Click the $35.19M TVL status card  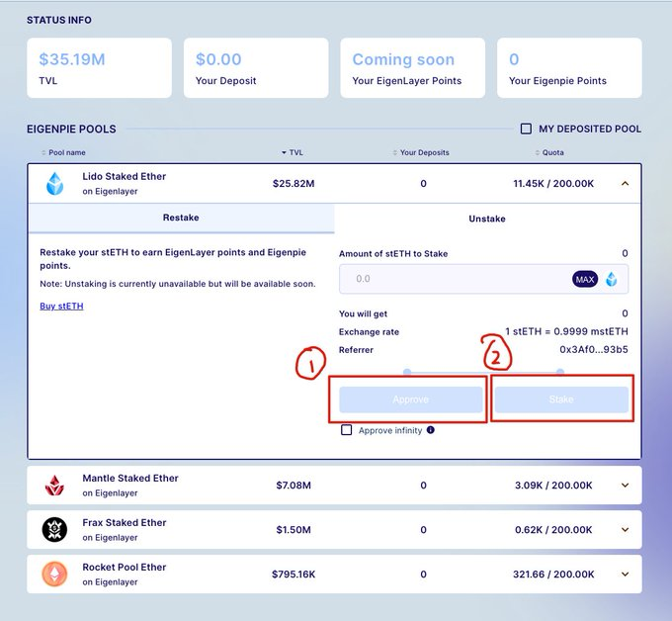tap(100, 68)
